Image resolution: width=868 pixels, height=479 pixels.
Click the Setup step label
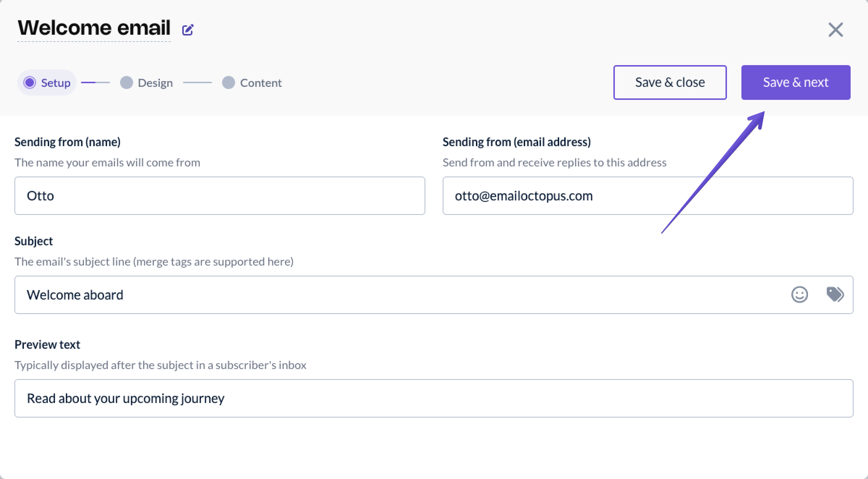point(56,83)
